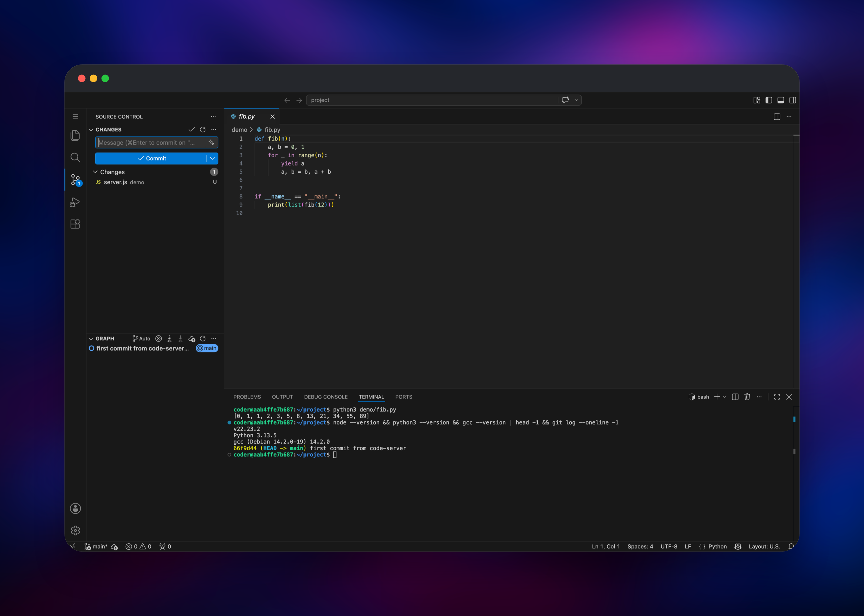Screen dimensions: 864x616
Task: Click the main* branch in status bar
Action: tap(96, 546)
